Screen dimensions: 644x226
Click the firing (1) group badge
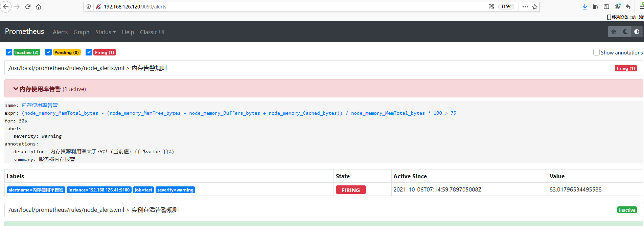click(626, 68)
